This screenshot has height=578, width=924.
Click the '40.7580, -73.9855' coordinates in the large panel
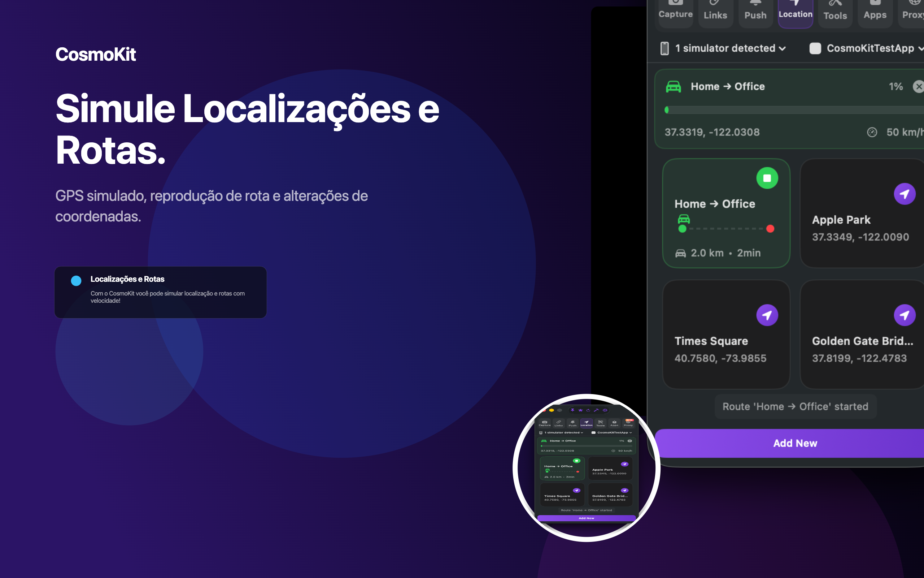tap(720, 358)
